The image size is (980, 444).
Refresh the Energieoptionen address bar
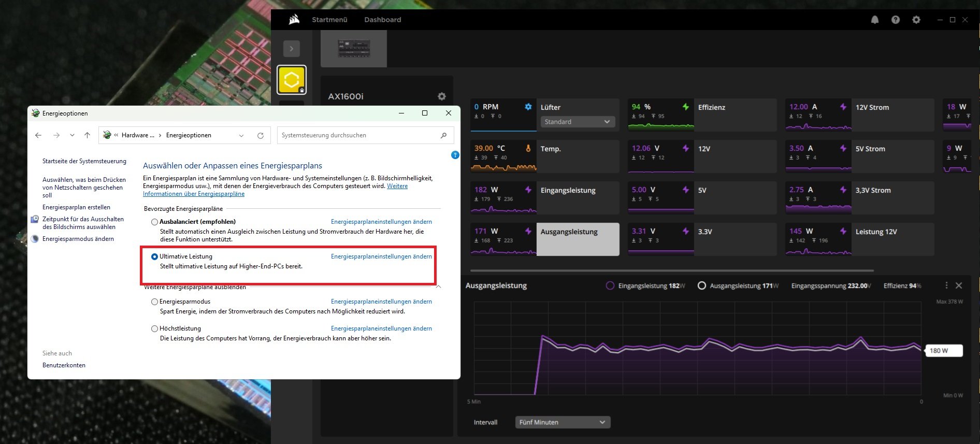[x=261, y=135]
